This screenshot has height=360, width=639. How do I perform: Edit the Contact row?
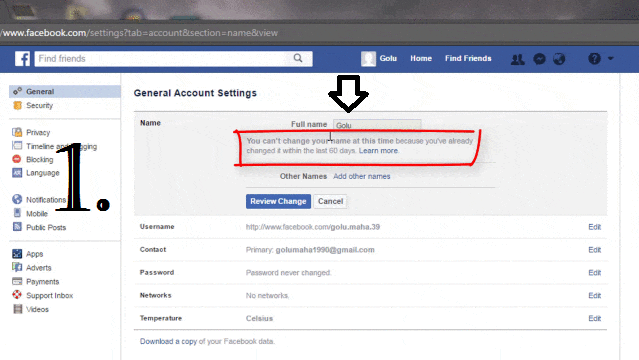click(x=594, y=250)
